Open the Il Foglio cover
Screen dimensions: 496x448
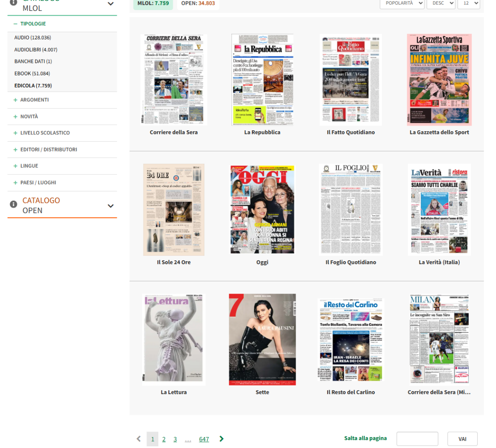tap(351, 210)
